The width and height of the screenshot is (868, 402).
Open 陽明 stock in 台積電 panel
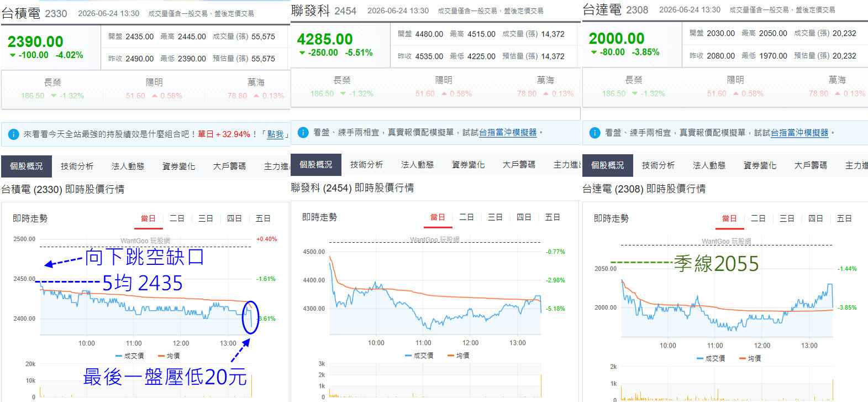(x=154, y=82)
